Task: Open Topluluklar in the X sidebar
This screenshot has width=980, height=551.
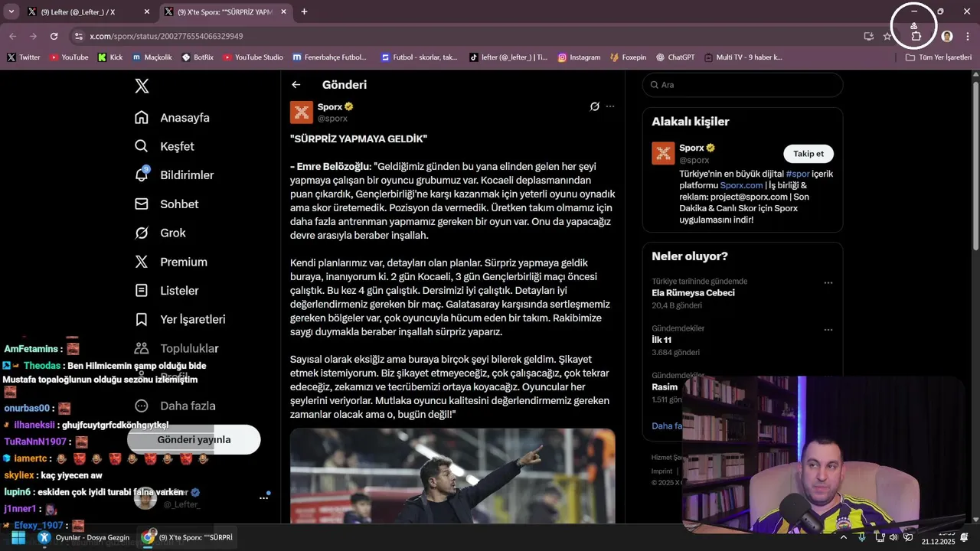Action: (x=177, y=348)
